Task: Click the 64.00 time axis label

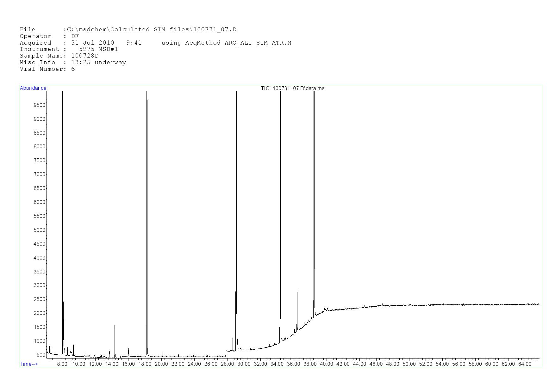Action: (524, 364)
